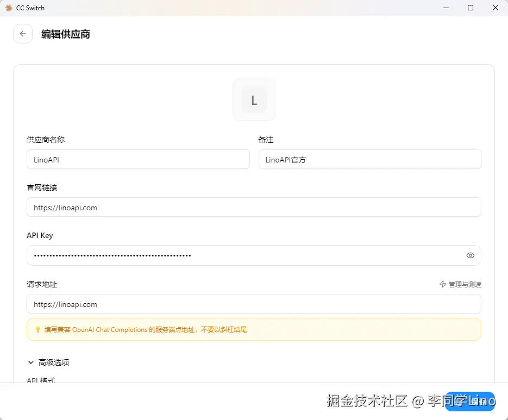This screenshot has width=508, height=420.
Task: Click the CC Switch app icon
Action: pos(9,8)
